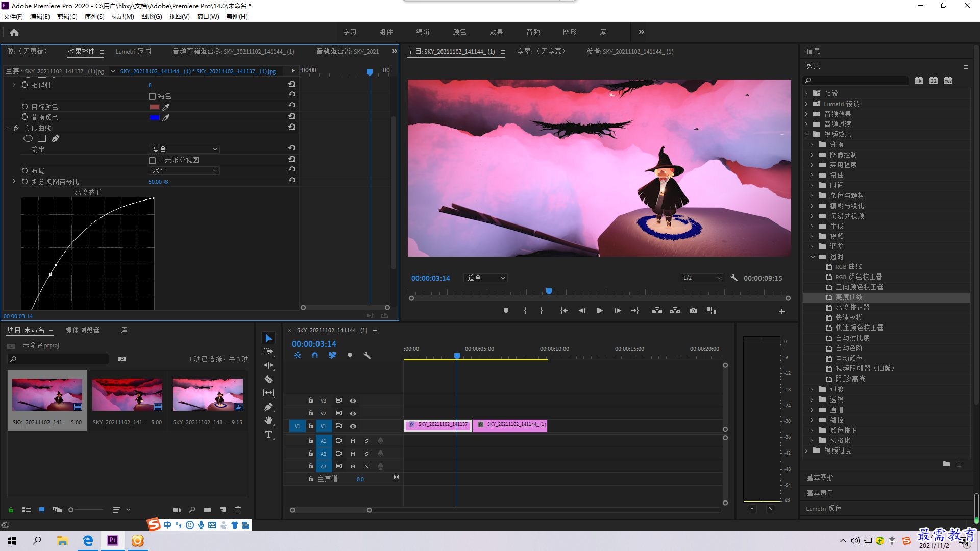Open the 序列(S) menu
This screenshot has width=980, height=551.
(x=94, y=16)
